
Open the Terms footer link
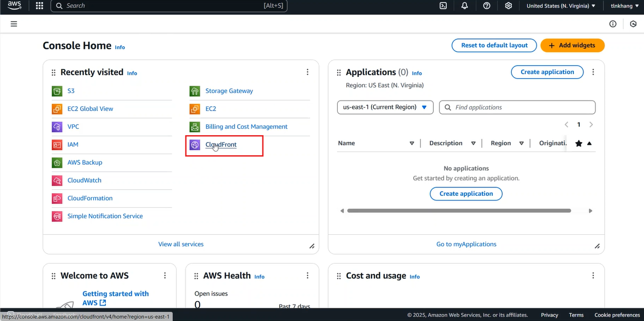click(x=576, y=315)
